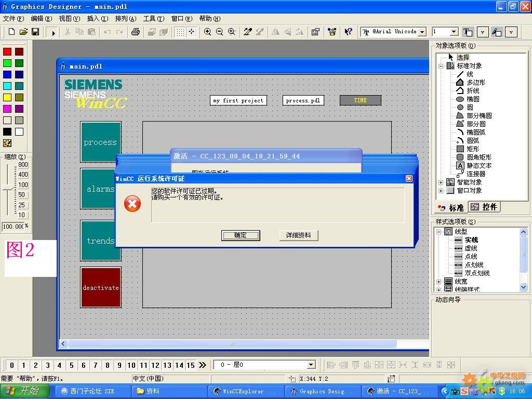532x399 pixels.
Task: Click the main.pdl horizontal scrollbar
Action: click(232, 344)
